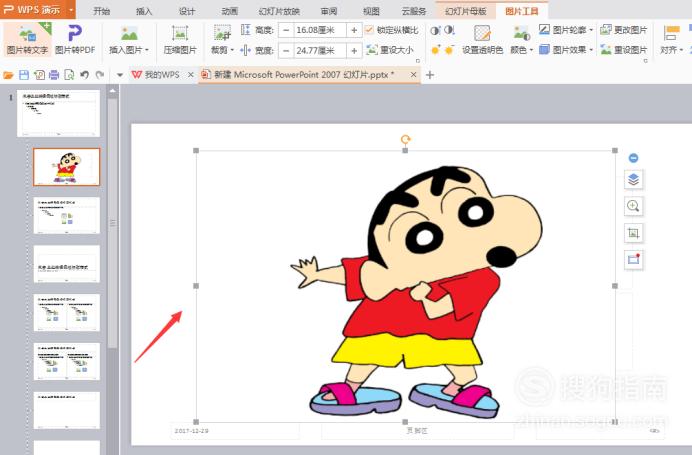
Task: Decrease contrast with the right half-circle icon
Action: pos(449,30)
